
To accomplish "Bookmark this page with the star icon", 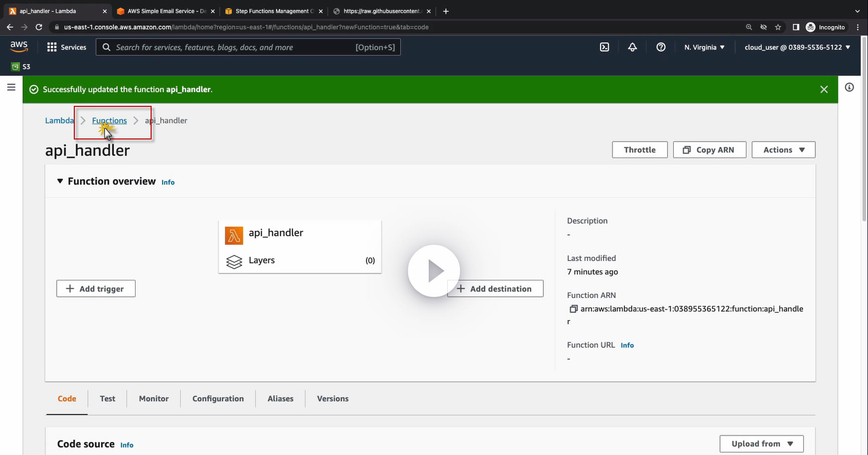I will [778, 27].
